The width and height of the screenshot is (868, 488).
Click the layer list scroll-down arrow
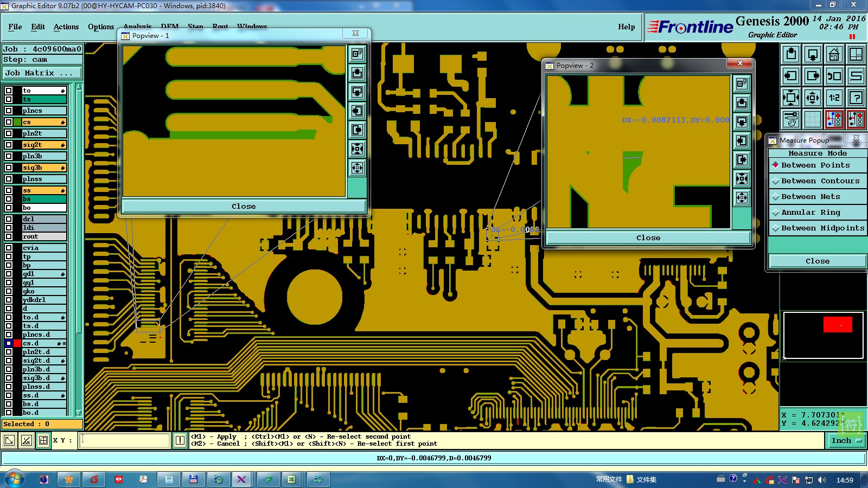(79, 413)
